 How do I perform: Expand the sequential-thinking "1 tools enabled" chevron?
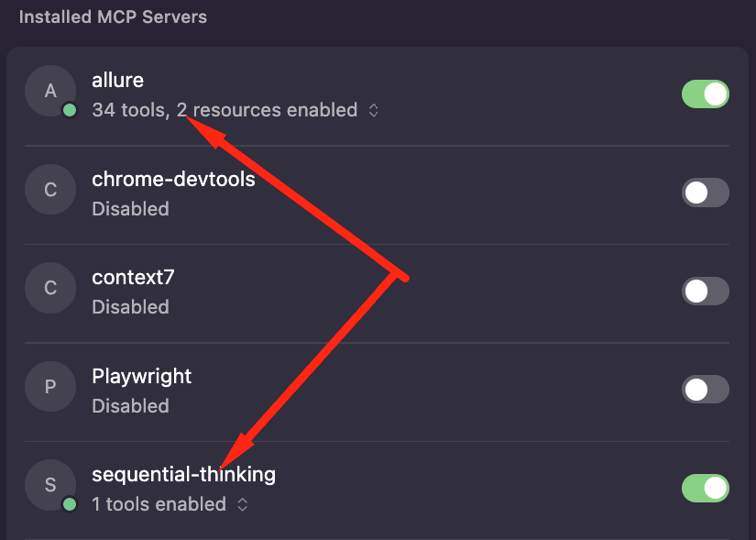242,504
